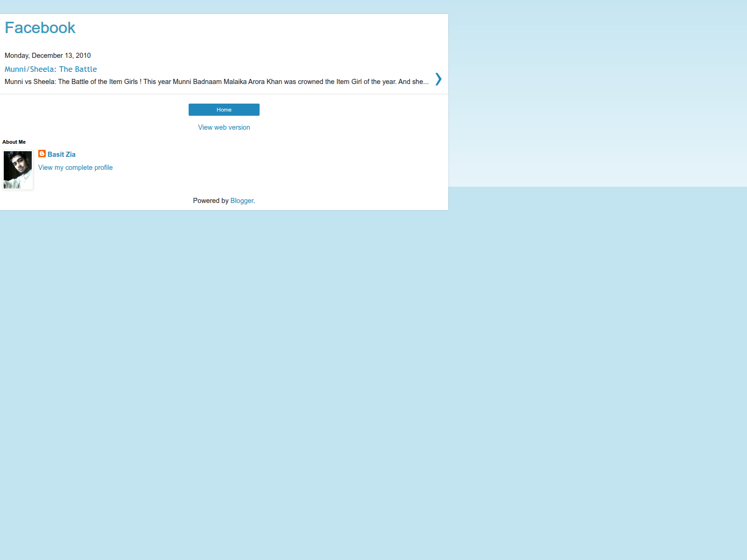
Task: Click the Home button
Action: 224,110
